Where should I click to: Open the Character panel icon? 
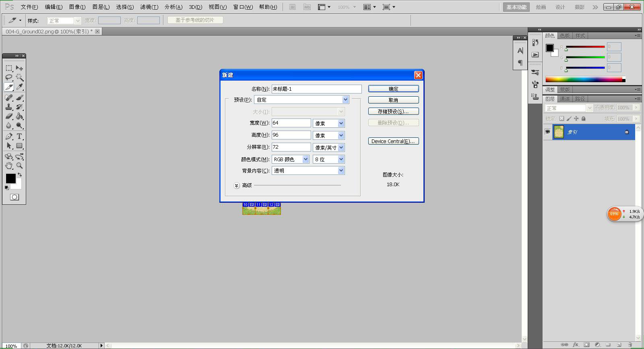point(520,51)
